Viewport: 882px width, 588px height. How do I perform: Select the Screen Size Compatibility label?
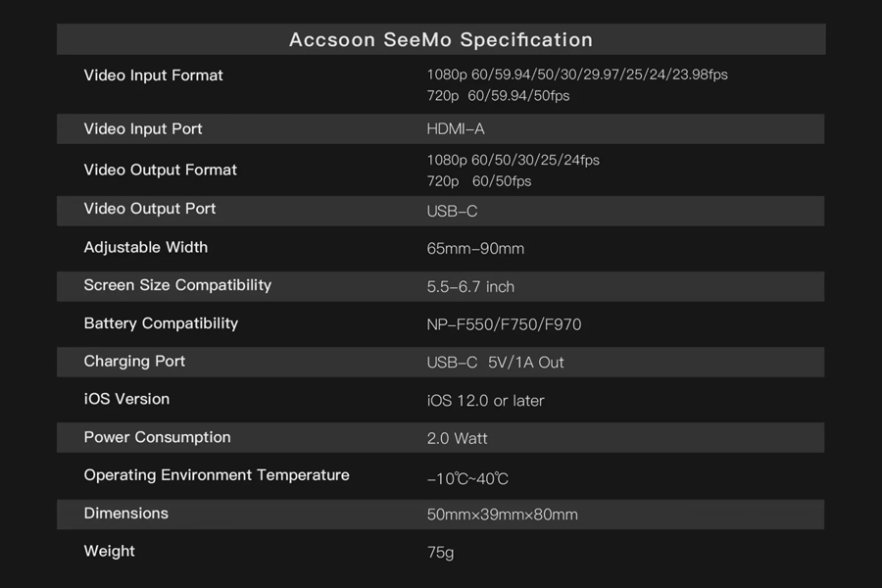click(x=177, y=285)
